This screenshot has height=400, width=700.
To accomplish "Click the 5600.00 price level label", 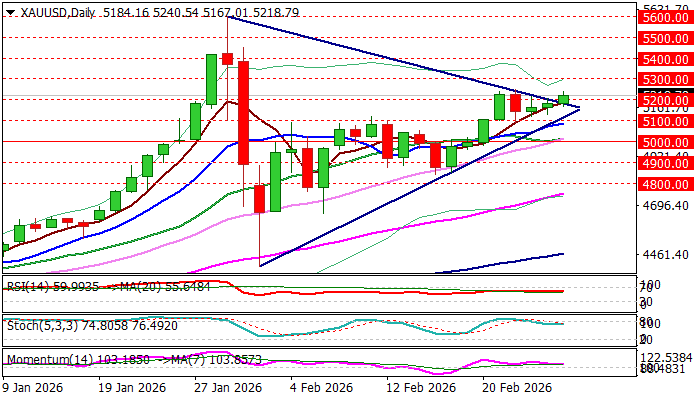I will tap(666, 17).
